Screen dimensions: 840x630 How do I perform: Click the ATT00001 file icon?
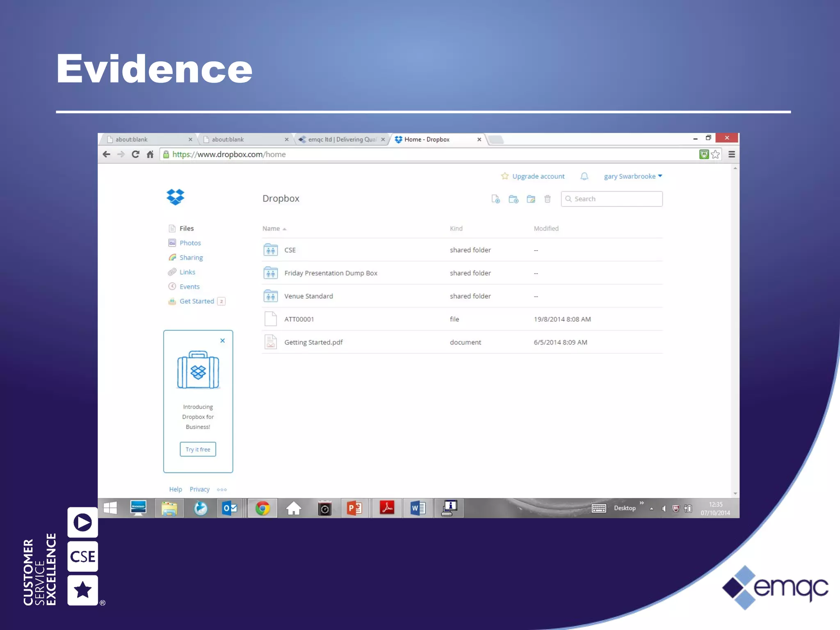271,319
